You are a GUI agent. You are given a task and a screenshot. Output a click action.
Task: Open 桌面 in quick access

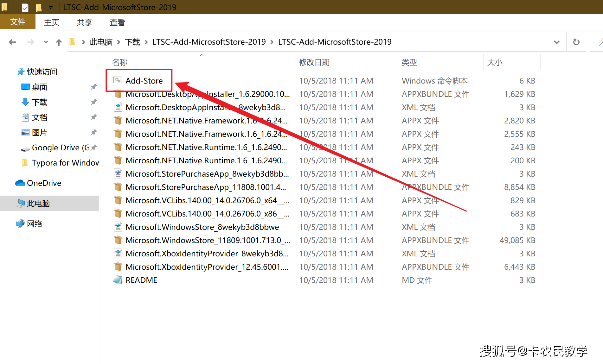click(39, 87)
